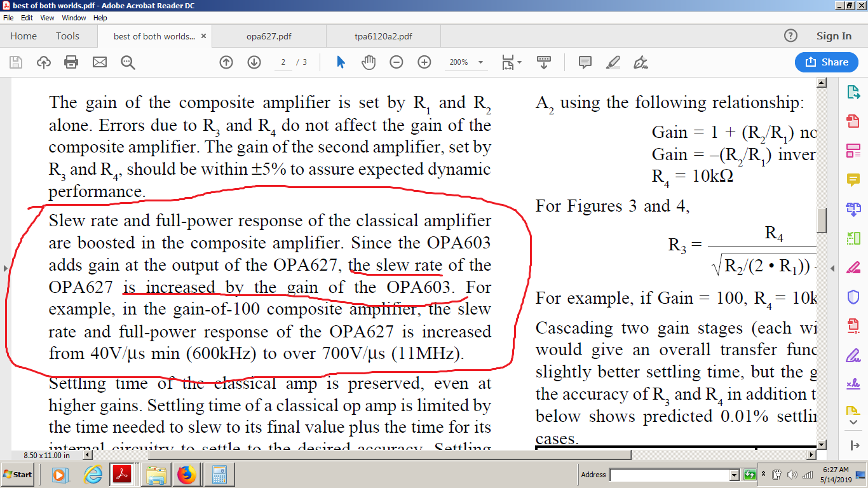The height and width of the screenshot is (488, 868).
Task: Go to the next page with the down arrow
Action: click(254, 62)
